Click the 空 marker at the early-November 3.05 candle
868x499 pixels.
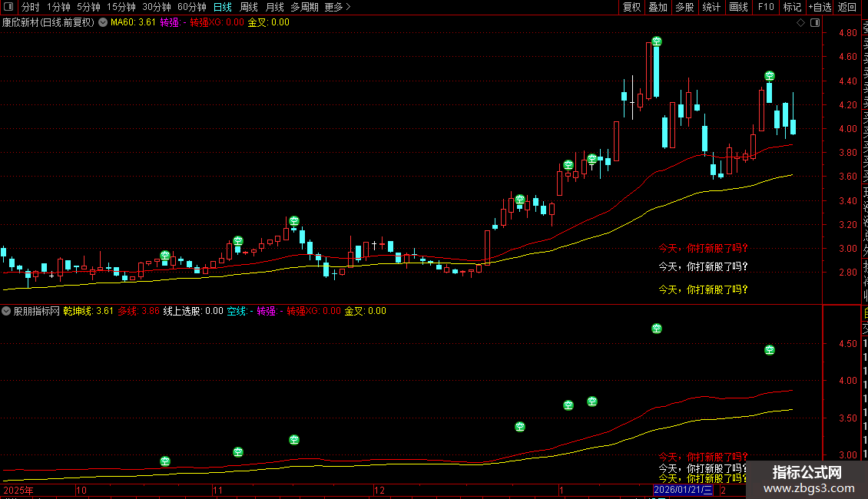pyautogui.click(x=238, y=240)
